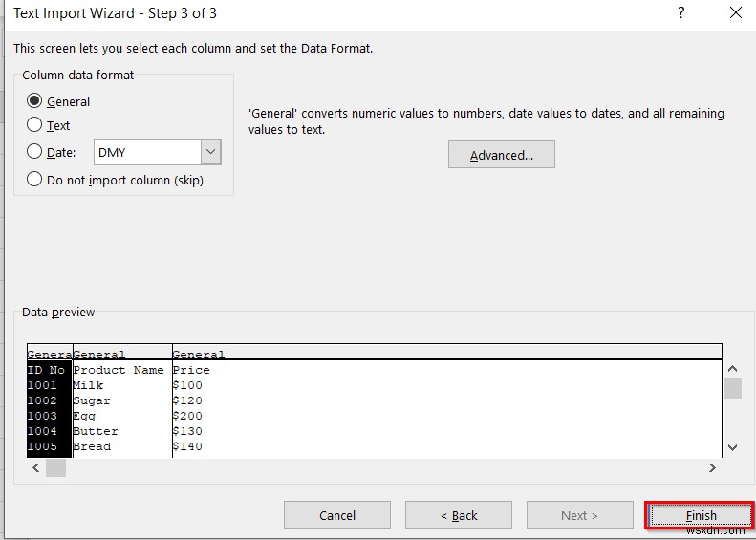Viewport: 756px width, 540px height.
Task: Click the $200 price cell
Action: click(x=187, y=416)
